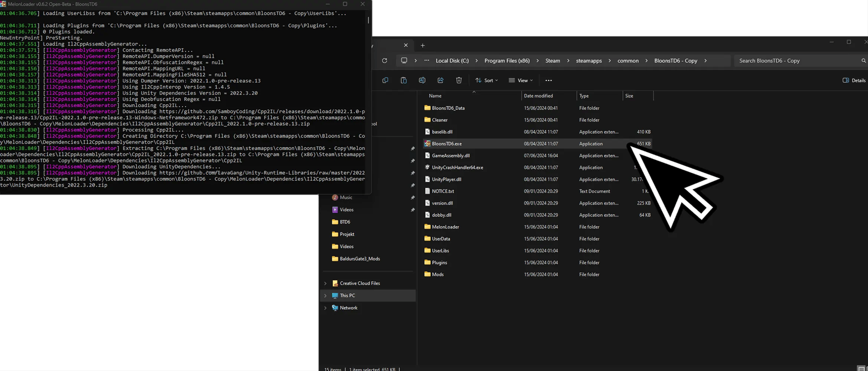Click the Paste icon in Explorer toolbar
This screenshot has width=868, height=371.
[x=404, y=80]
